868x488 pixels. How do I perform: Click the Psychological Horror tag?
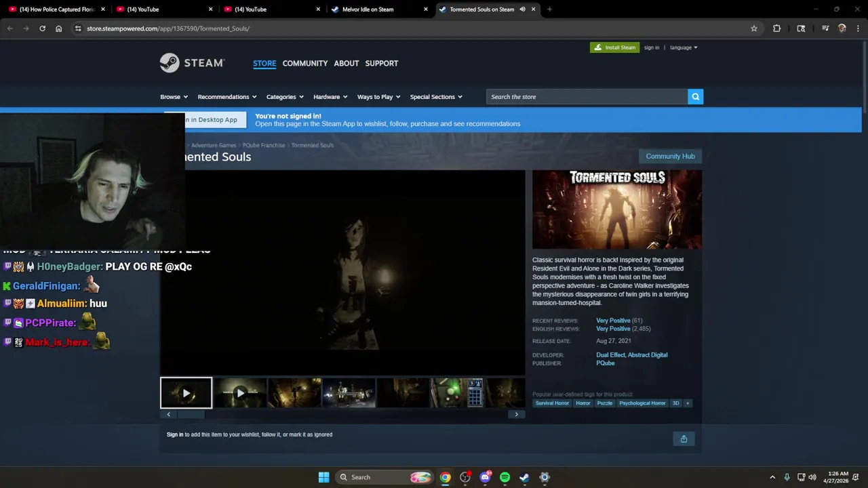(642, 403)
